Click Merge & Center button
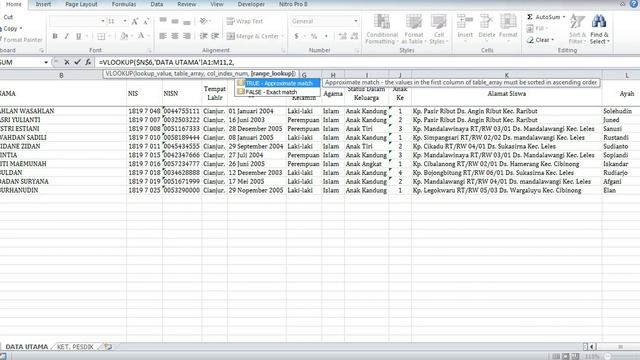Image resolution: width=640 pixels, height=360 pixels. [x=253, y=36]
